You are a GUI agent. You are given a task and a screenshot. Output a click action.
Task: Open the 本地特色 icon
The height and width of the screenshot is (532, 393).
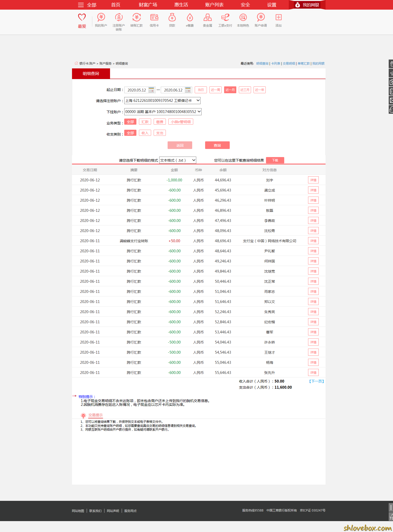(243, 17)
